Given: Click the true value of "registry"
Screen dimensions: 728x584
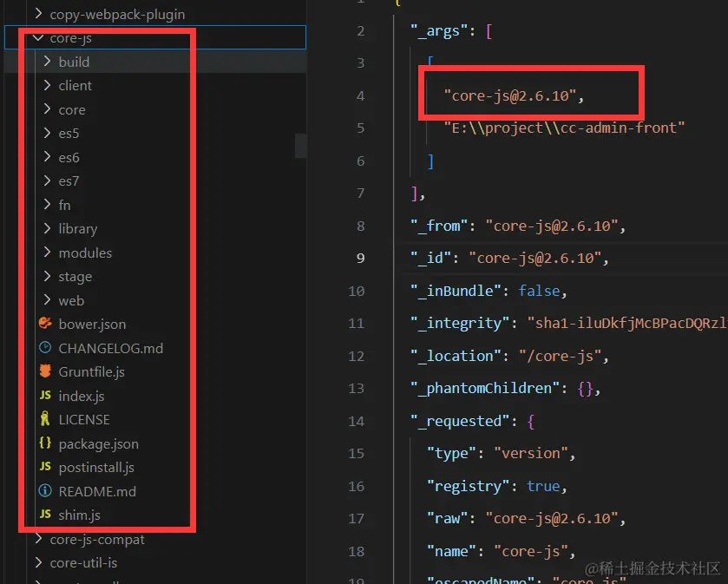Looking at the screenshot, I should 543,486.
